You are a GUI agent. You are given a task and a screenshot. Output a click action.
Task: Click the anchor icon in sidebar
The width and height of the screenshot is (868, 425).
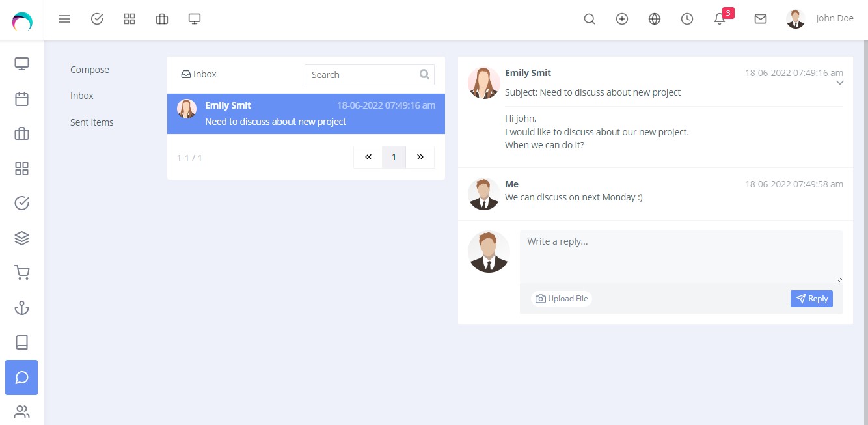(21, 308)
